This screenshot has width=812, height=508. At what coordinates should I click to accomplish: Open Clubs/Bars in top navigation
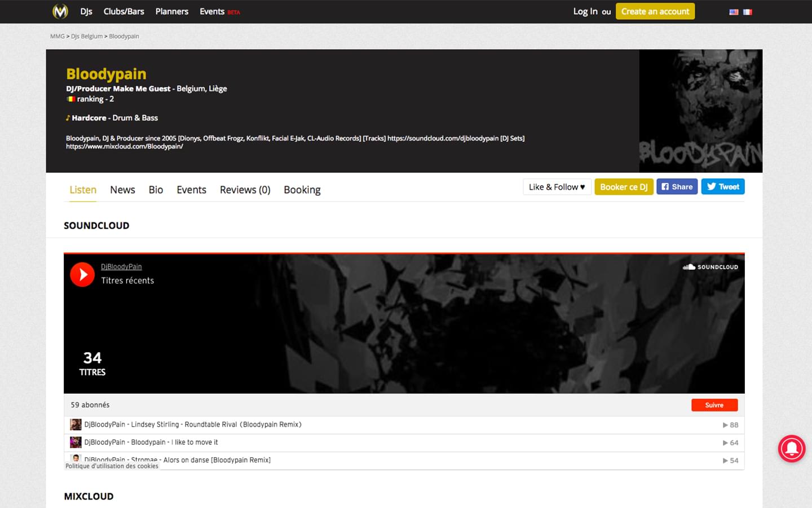123,11
